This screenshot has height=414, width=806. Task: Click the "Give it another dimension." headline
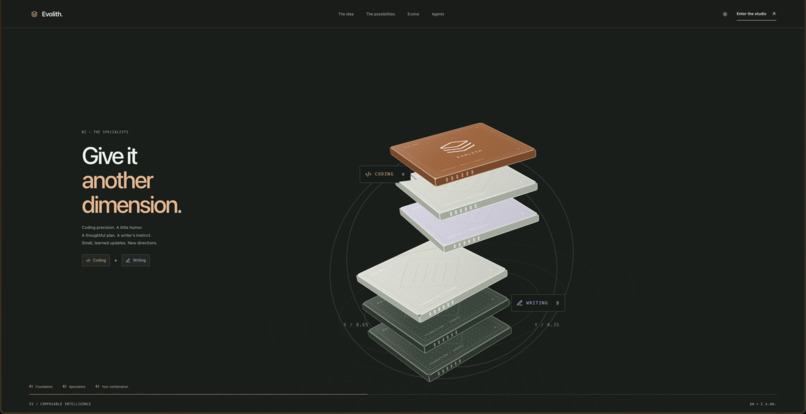pos(132,181)
